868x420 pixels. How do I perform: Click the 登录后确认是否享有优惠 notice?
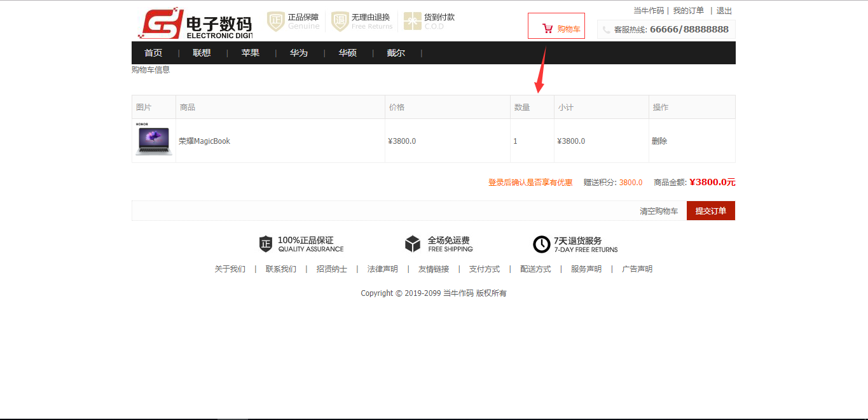(x=530, y=183)
